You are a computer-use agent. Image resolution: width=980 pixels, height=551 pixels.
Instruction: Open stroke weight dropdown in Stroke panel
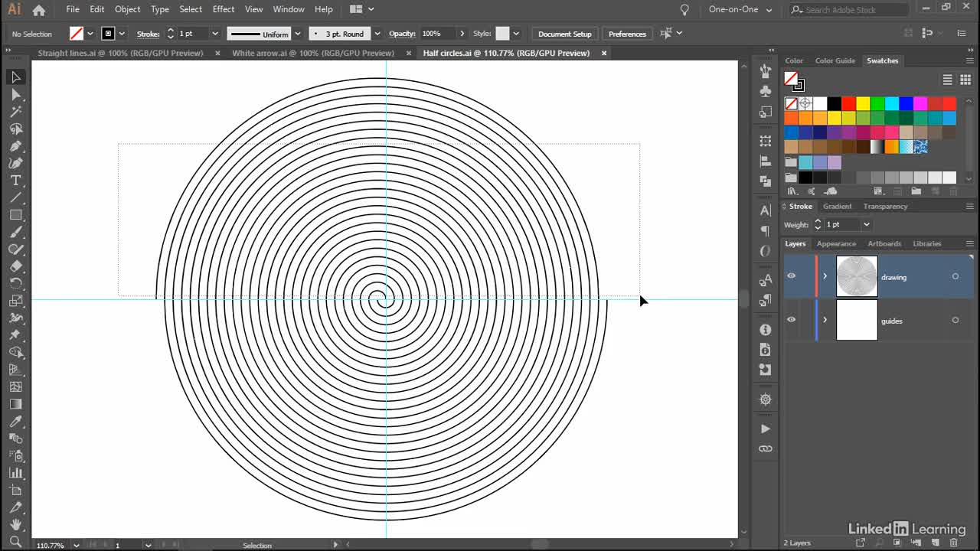click(866, 224)
